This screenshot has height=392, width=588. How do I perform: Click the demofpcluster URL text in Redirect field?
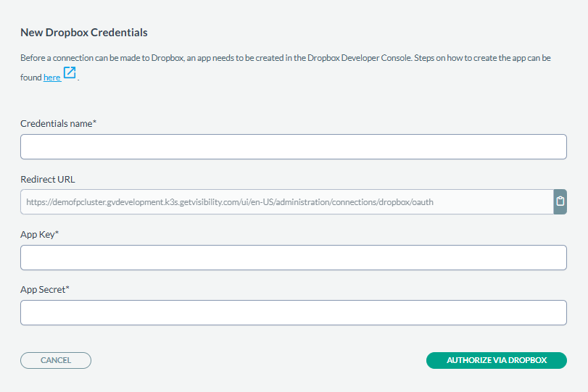click(x=230, y=202)
